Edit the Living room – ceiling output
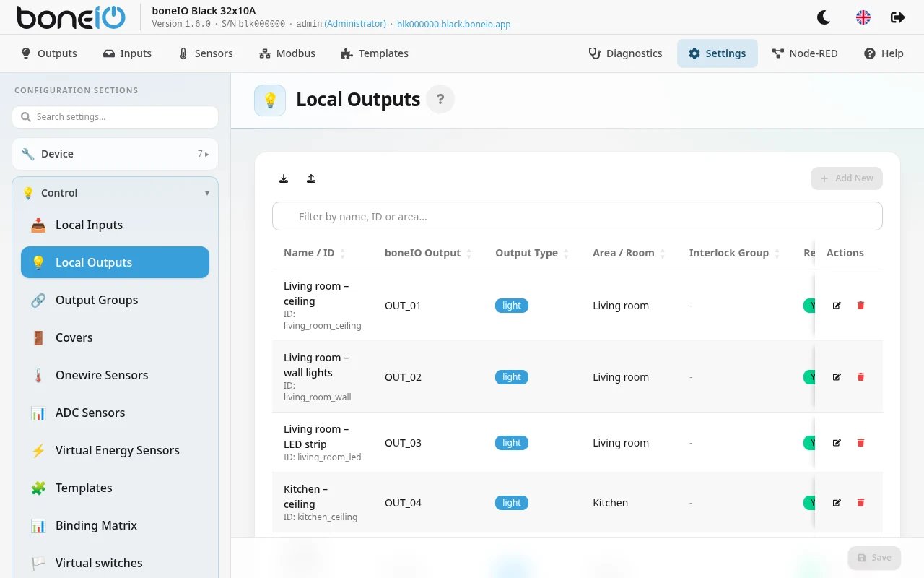The width and height of the screenshot is (924, 578). pos(837,305)
